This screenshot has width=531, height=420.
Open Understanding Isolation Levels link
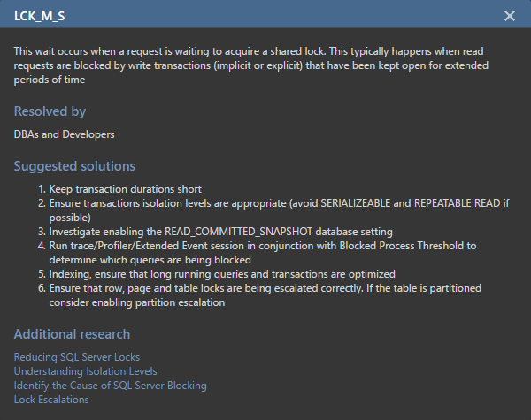pos(85,371)
